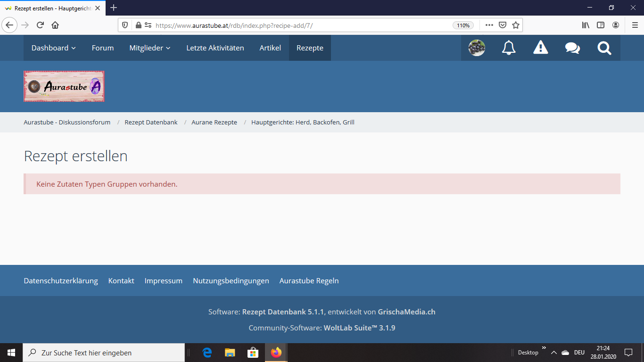Go to Firefox home page icon
The height and width of the screenshot is (362, 644).
pyautogui.click(x=55, y=25)
